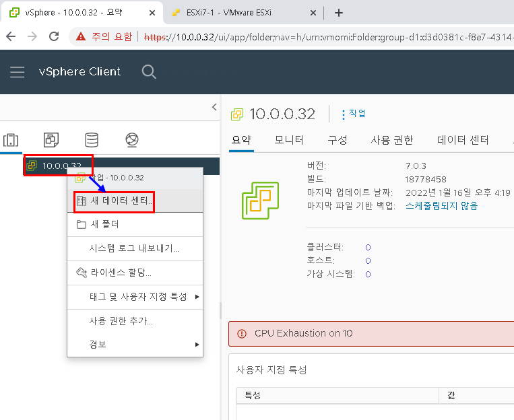Click the vCenter icon beside 10.0.0.32 title

coord(237,114)
